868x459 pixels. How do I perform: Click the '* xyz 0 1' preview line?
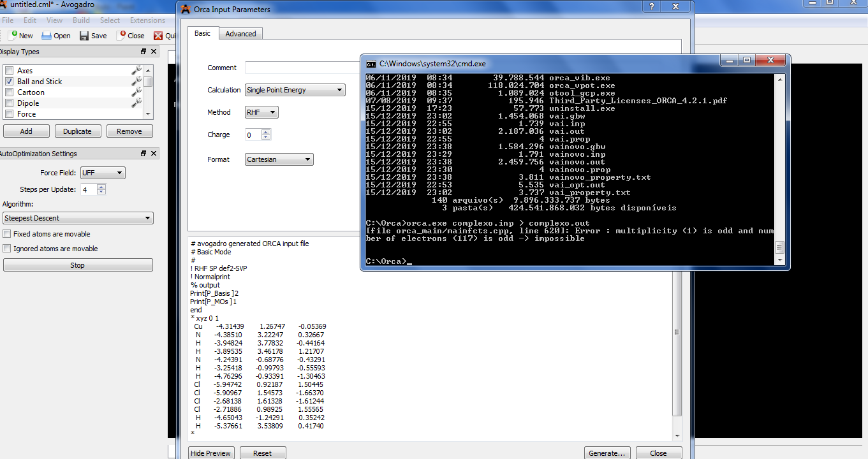[x=204, y=318]
